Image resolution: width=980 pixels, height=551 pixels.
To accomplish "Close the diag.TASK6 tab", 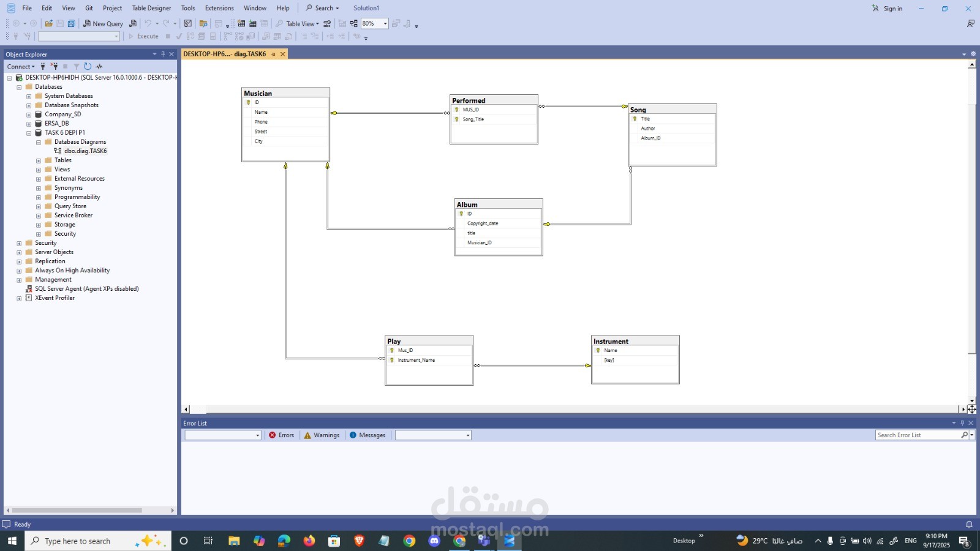I will 282,54.
